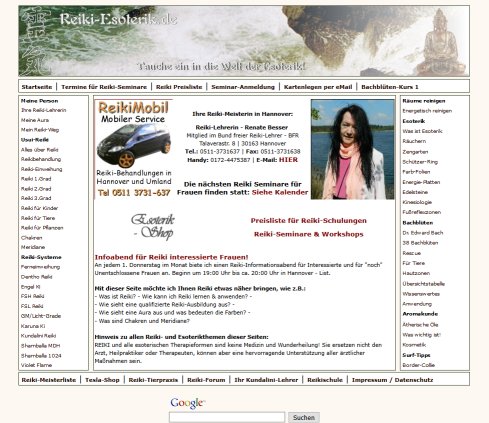Open Reikischule in bottom navigation
The width and height of the screenshot is (489, 423).
[x=325, y=380]
